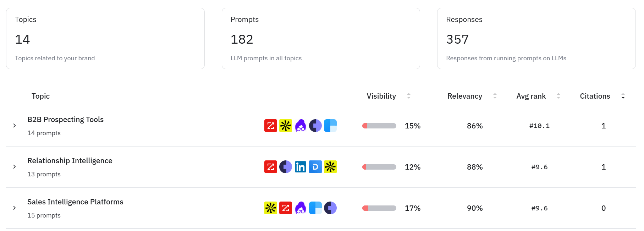The width and height of the screenshot is (644, 231).
Task: Expand the Sales Intelligence Platforms row
Action: point(15,208)
